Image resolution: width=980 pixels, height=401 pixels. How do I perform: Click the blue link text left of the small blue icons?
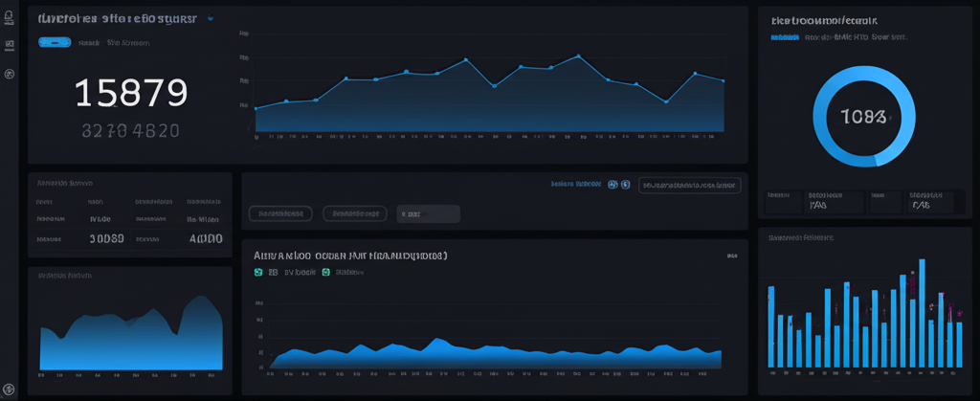pos(575,185)
